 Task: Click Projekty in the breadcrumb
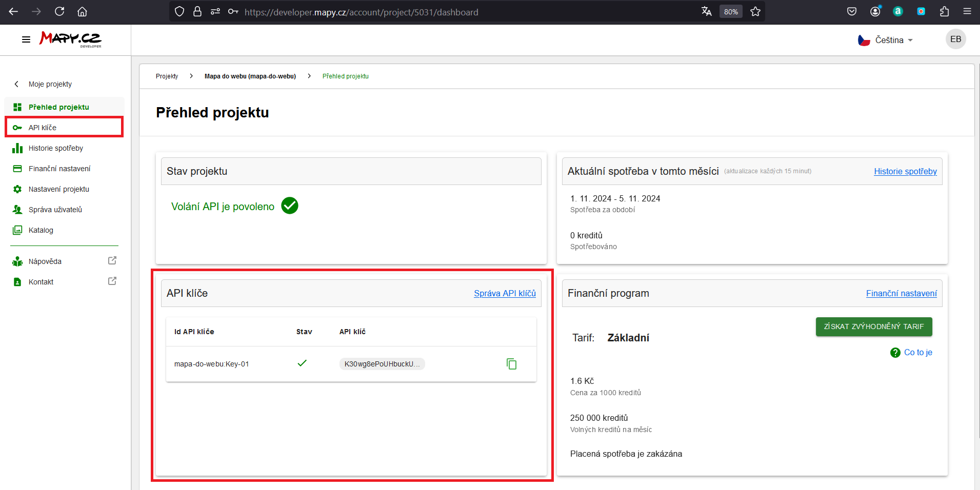pos(167,76)
